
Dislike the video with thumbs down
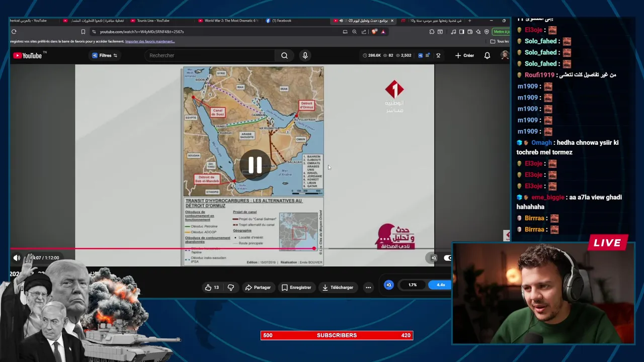tap(231, 288)
